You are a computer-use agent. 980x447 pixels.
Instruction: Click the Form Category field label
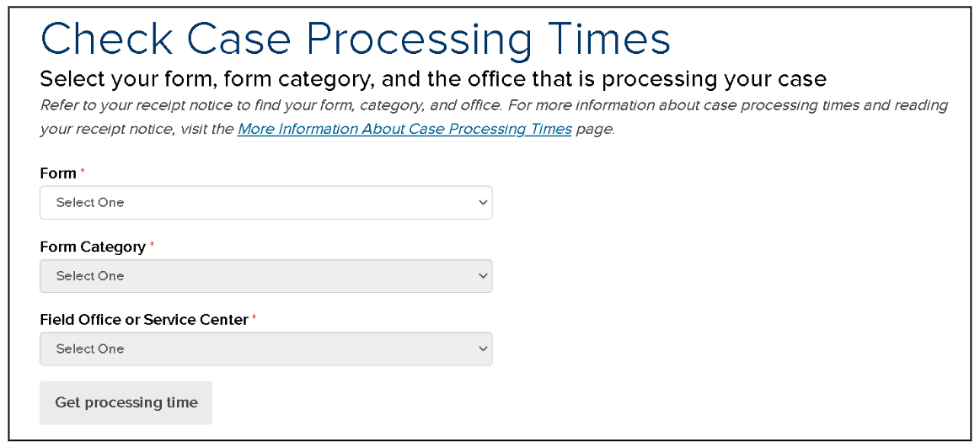click(x=93, y=247)
